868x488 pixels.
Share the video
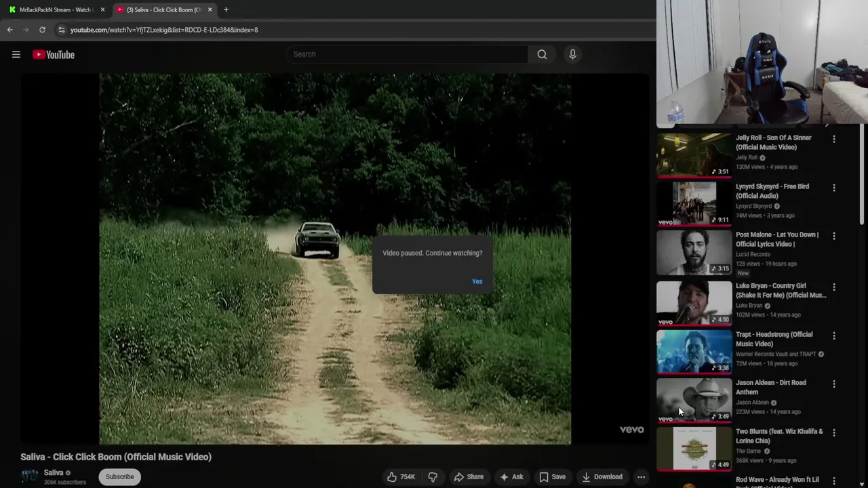469,476
